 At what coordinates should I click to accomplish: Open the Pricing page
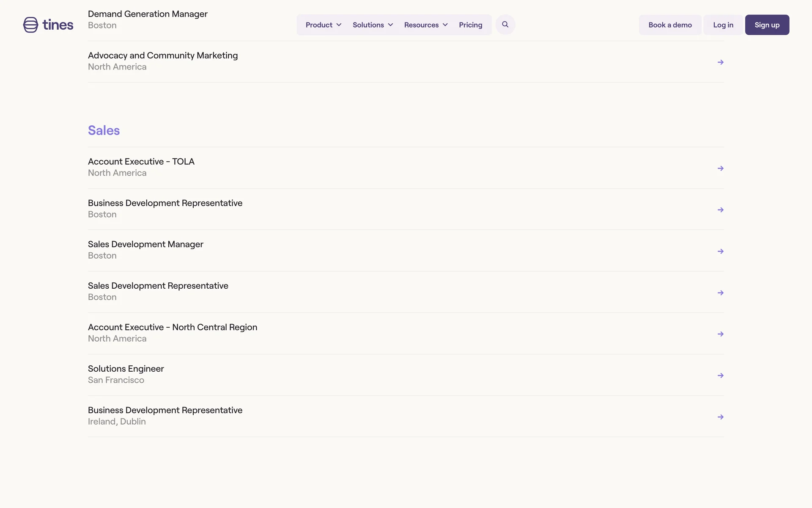click(470, 25)
